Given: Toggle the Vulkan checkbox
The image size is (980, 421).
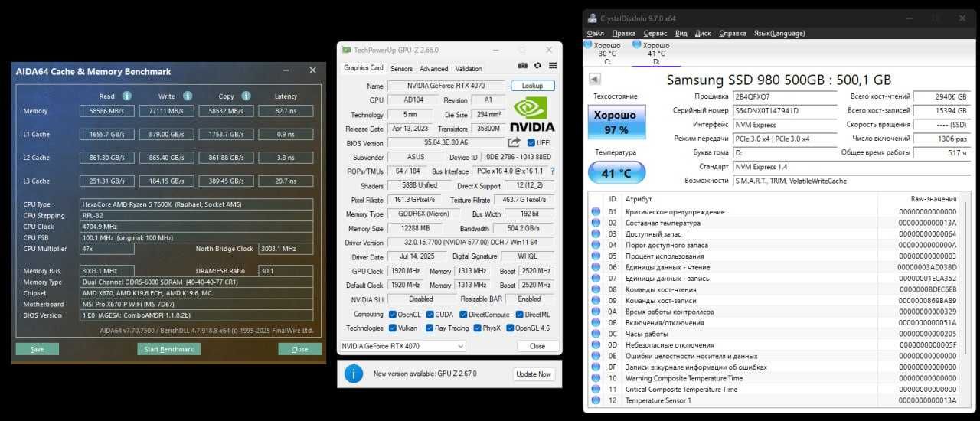Looking at the screenshot, I should click(x=393, y=328).
